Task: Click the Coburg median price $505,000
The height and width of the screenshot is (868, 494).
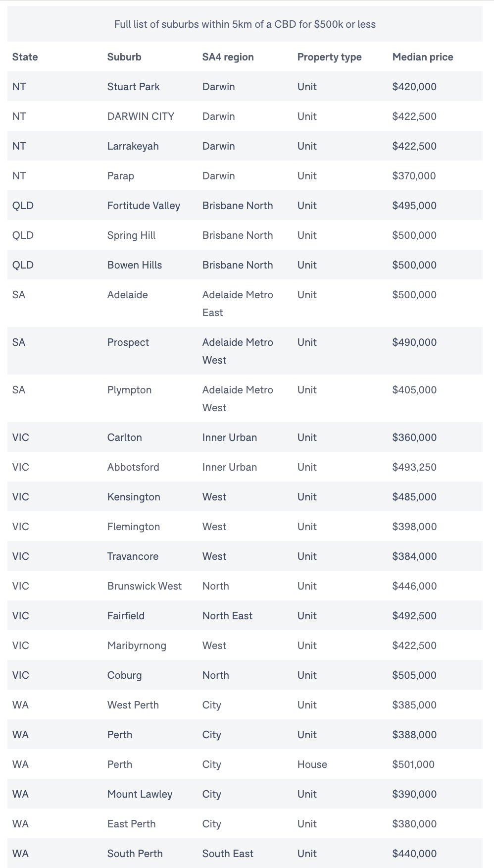Action: [x=415, y=675]
